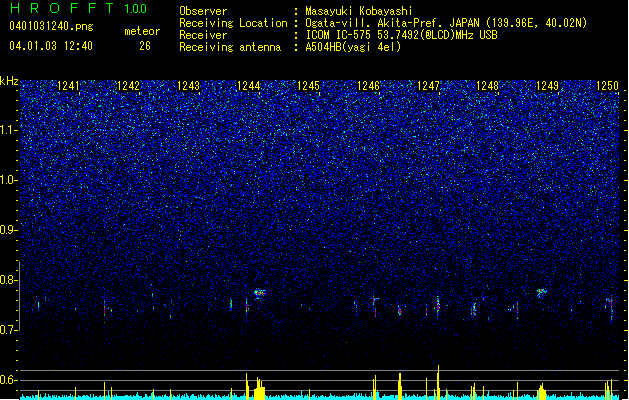Click the 1241 time marker
The width and height of the screenshot is (629, 400).
(x=69, y=86)
